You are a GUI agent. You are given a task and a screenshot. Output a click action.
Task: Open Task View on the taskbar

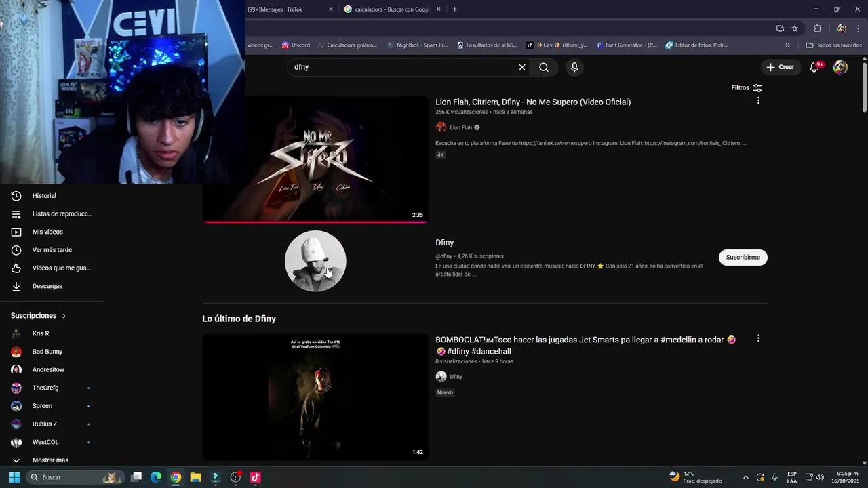[136, 477]
